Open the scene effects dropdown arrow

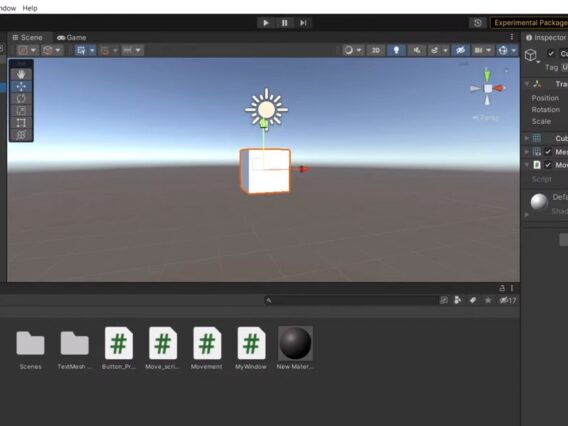(x=445, y=50)
